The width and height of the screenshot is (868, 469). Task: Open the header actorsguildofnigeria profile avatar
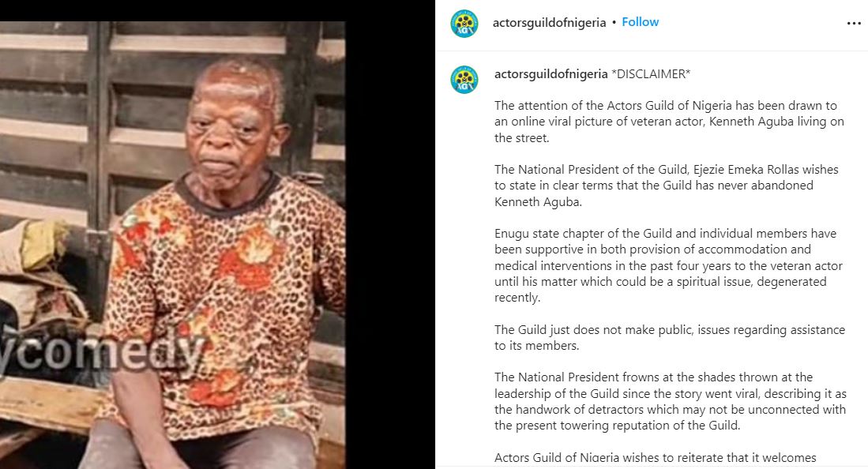(x=464, y=23)
